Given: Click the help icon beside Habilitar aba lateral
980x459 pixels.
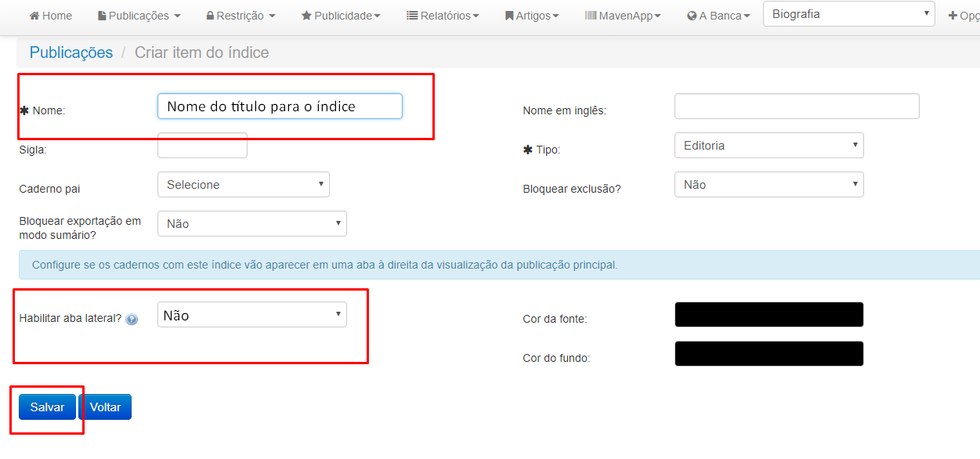Looking at the screenshot, I should click(x=132, y=320).
